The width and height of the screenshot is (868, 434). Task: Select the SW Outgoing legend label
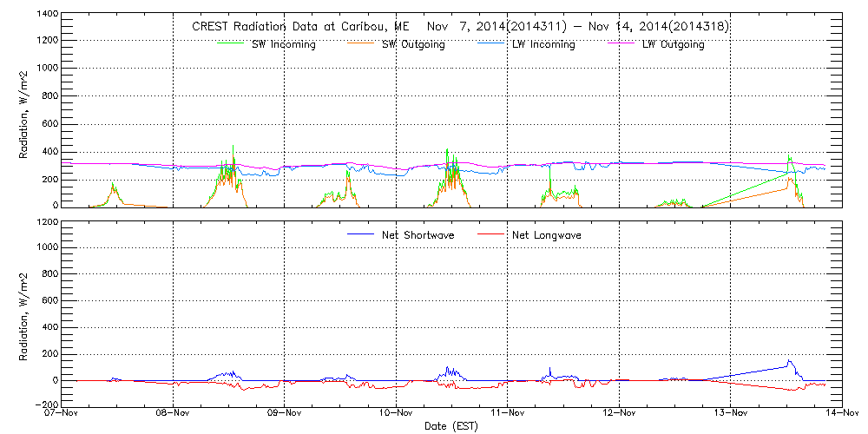click(413, 44)
